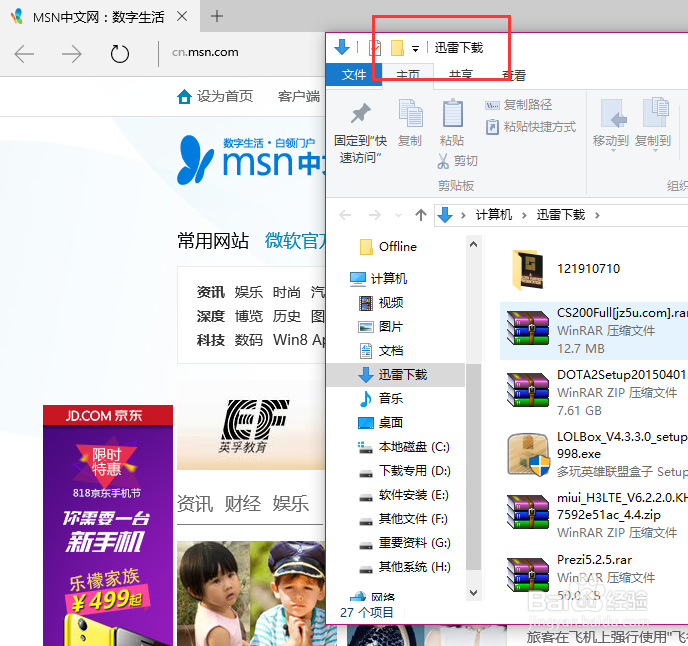The width and height of the screenshot is (688, 646).
Task: Select 计算机 in navigation pane
Action: 379,278
